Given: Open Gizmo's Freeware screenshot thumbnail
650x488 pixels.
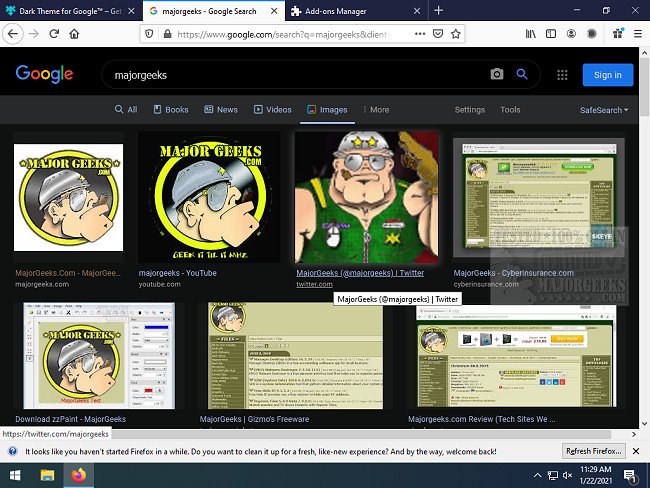Looking at the screenshot, I should pyautogui.click(x=296, y=356).
